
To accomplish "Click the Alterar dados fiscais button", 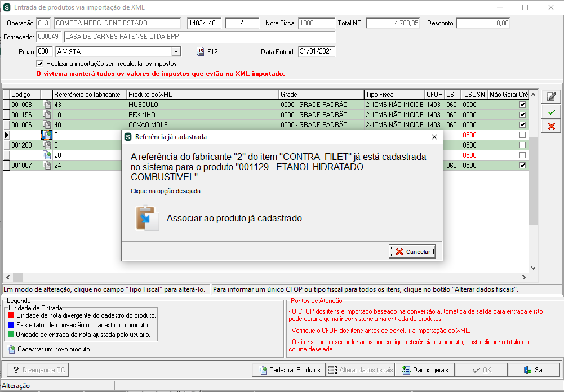I will (360, 370).
